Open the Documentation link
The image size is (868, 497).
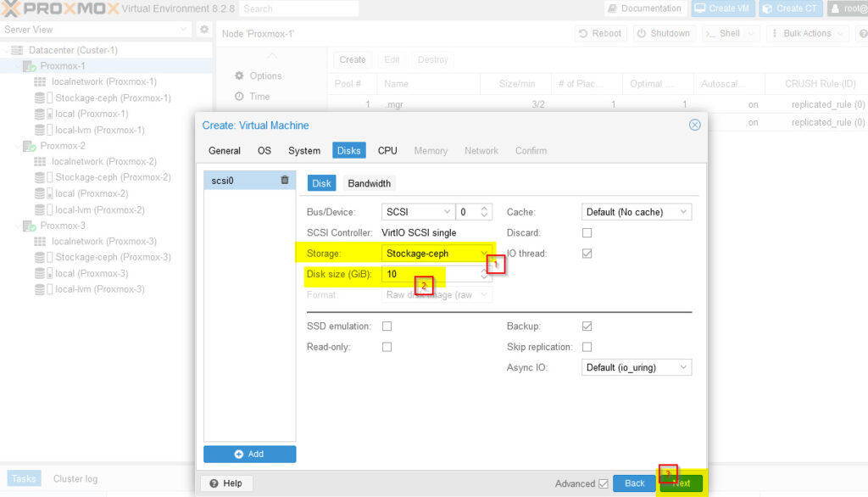point(645,8)
